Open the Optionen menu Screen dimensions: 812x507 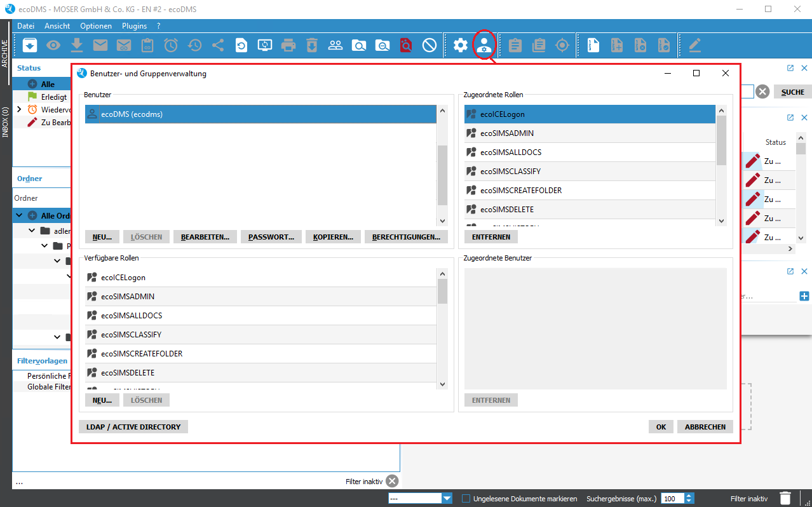click(x=96, y=26)
